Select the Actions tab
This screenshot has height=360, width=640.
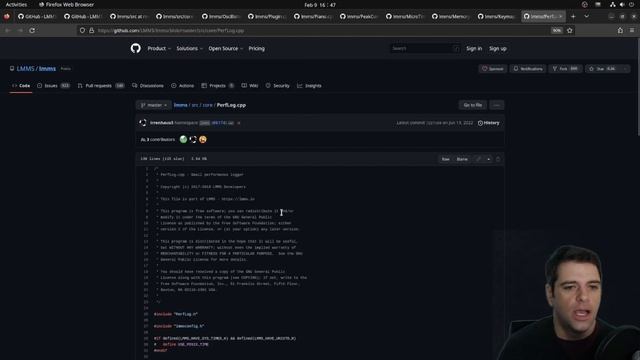point(182,86)
